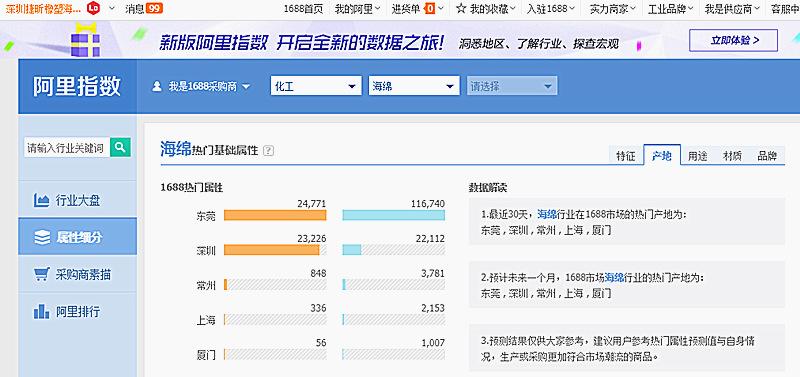Click the blue 深圳 bar 22,112
Screen dimensions: 800x377
point(352,250)
